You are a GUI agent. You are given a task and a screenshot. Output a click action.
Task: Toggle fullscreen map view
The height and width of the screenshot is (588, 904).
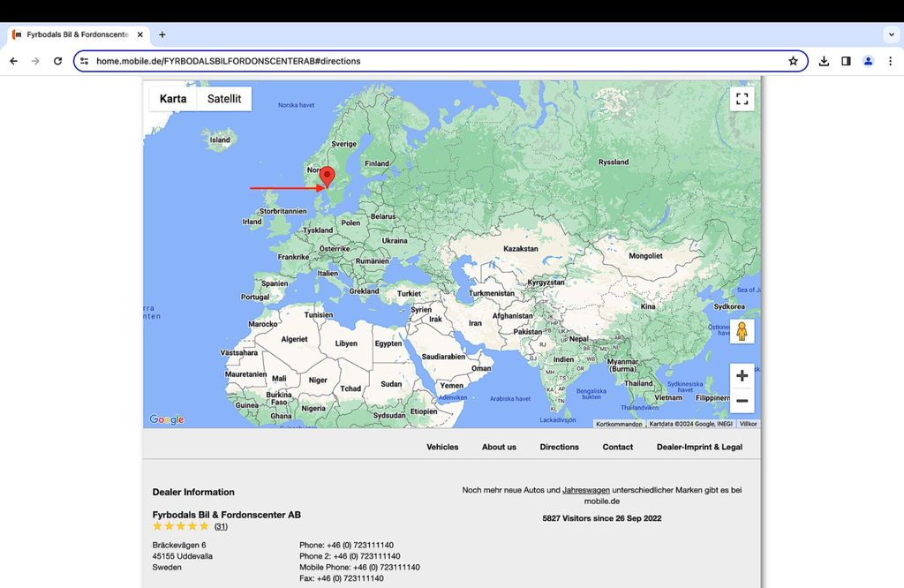(x=742, y=99)
